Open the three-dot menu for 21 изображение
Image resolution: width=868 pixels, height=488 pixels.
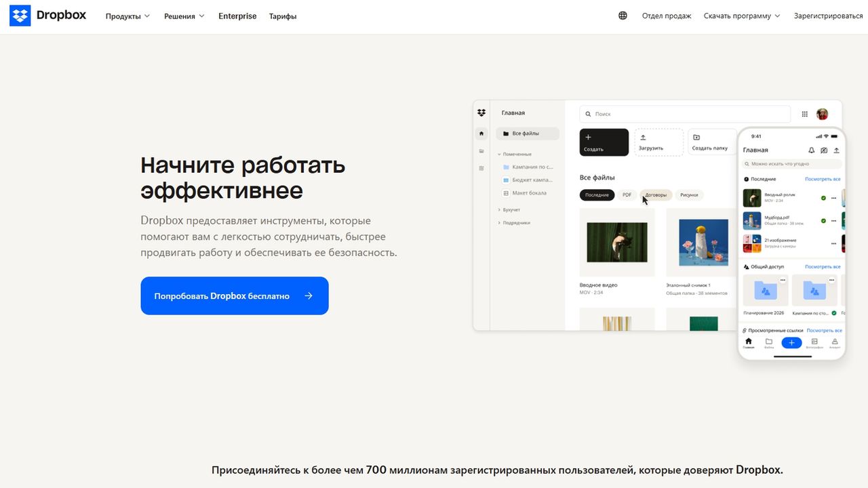point(833,243)
